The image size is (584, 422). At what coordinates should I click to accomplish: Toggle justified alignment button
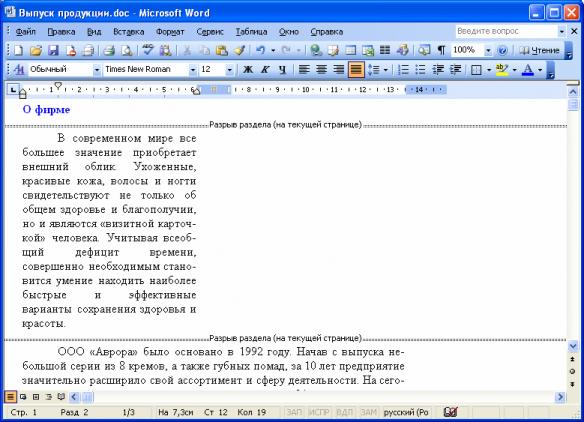pyautogui.click(x=356, y=70)
